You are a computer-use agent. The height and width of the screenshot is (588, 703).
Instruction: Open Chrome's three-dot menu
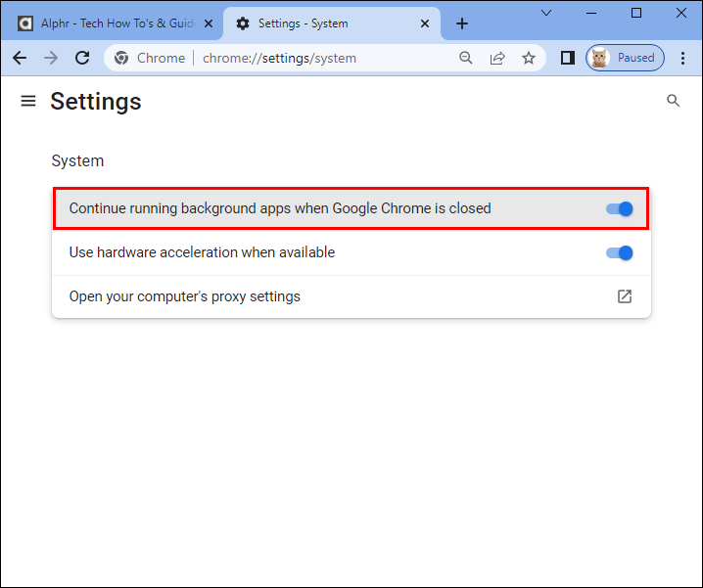(x=682, y=58)
